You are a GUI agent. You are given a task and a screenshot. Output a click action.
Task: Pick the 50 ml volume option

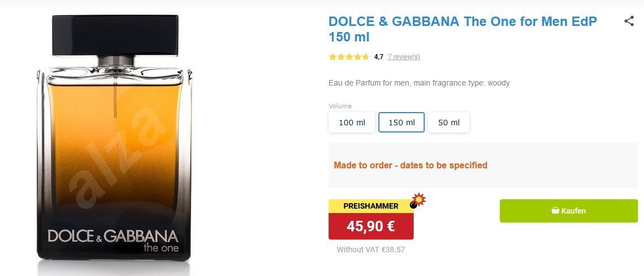click(448, 123)
